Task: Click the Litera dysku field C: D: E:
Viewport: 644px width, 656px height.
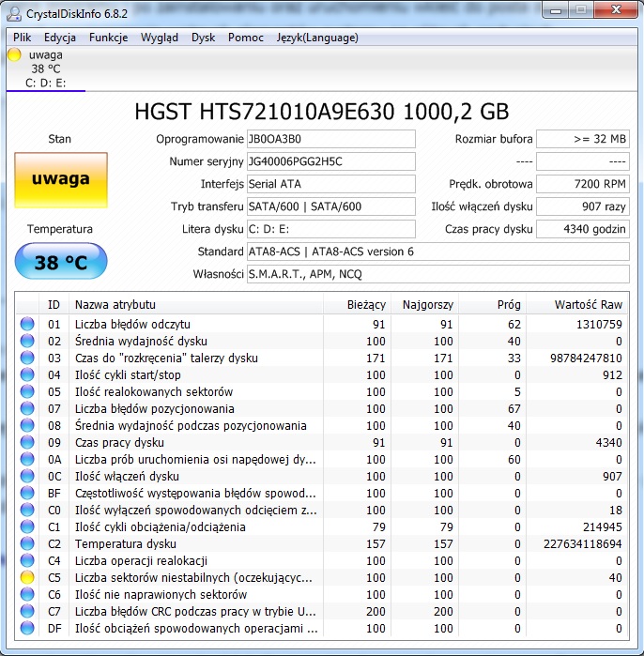Action: click(331, 229)
